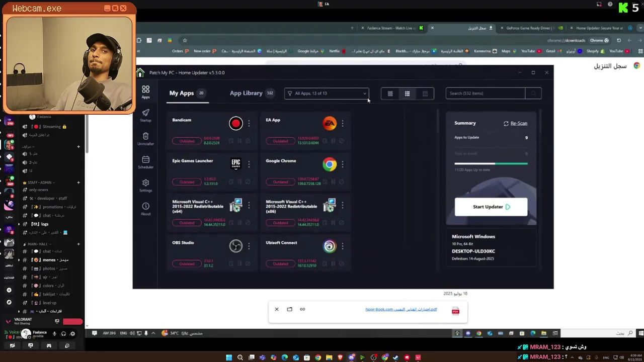Screen dimensions: 644x362
Task: Click the search magnifier button
Action: point(533,94)
